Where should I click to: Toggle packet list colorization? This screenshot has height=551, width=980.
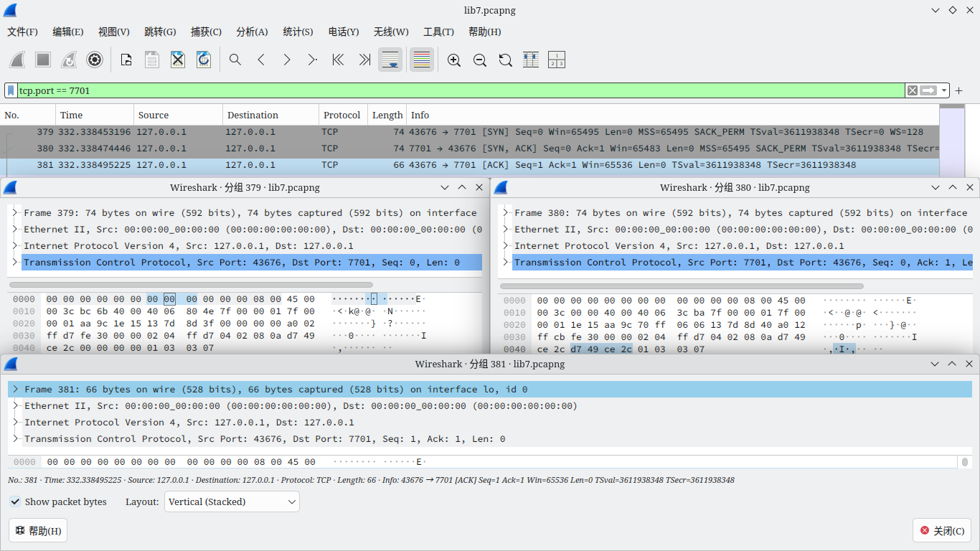click(x=422, y=60)
